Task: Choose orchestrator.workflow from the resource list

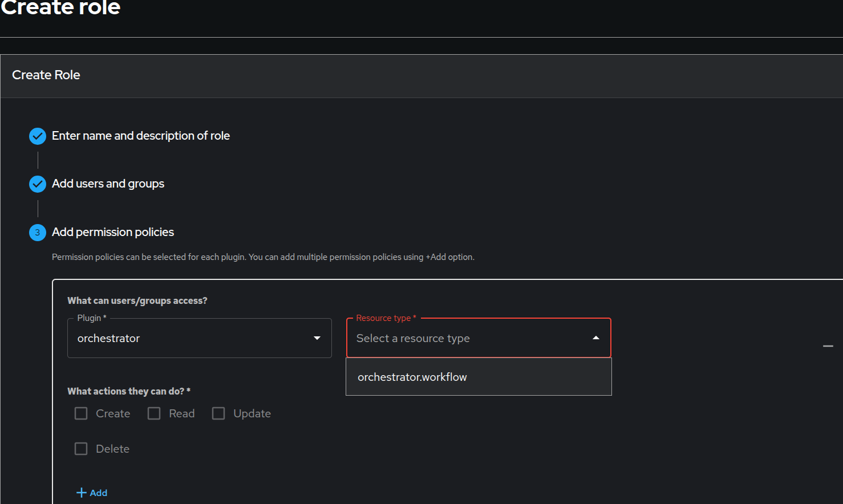Action: pyautogui.click(x=412, y=377)
